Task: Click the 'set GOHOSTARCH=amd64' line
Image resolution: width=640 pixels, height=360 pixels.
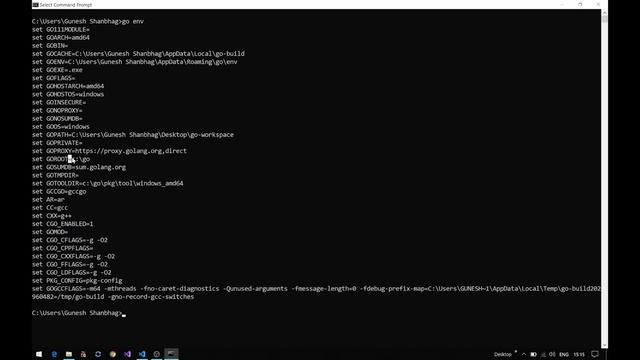Action: coord(68,86)
